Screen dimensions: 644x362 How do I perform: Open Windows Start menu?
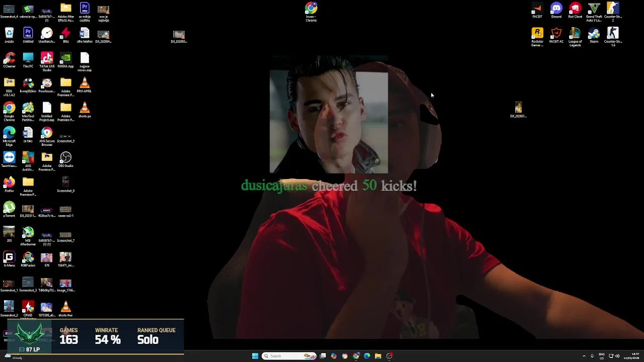[255, 356]
